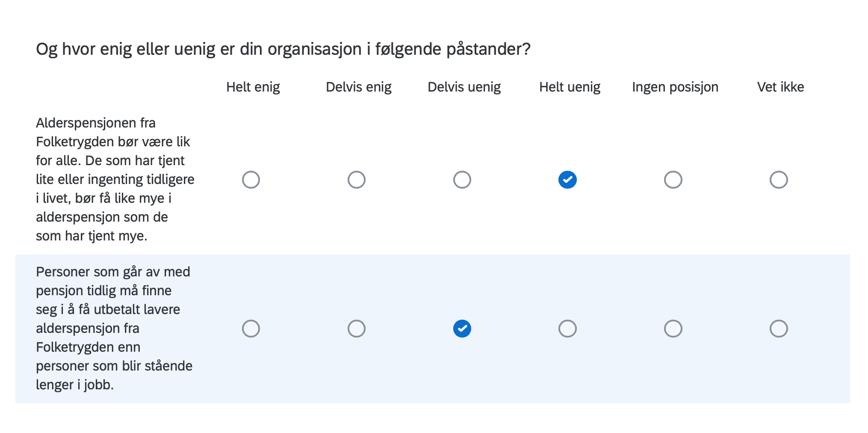The height and width of the screenshot is (433, 868).
Task: Select Helt enig for early pension statement
Action: 251,329
